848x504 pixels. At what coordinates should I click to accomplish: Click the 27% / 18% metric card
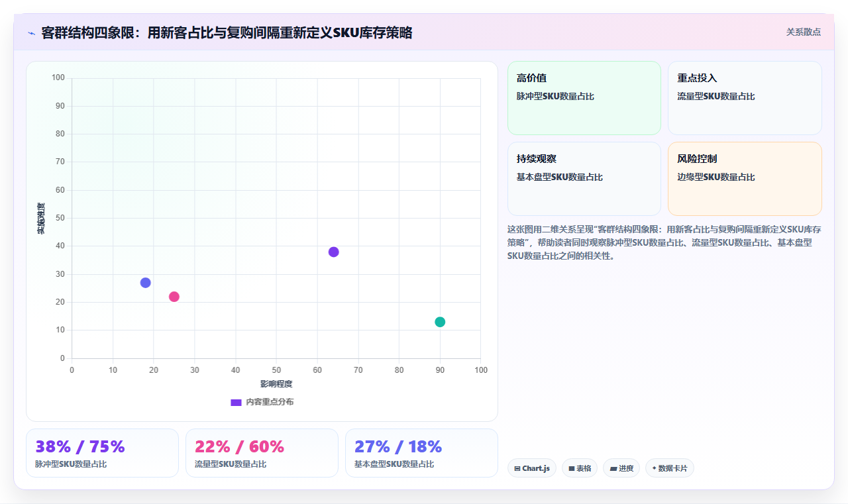click(x=421, y=453)
